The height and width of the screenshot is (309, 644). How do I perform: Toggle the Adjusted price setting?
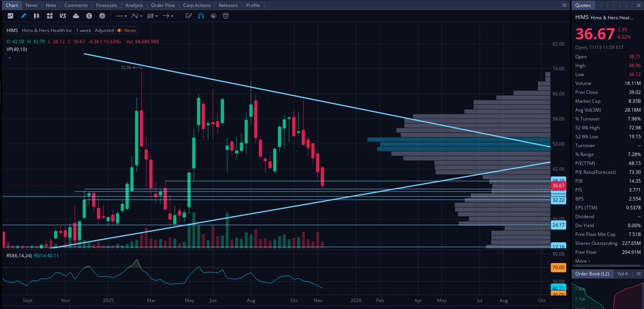click(x=104, y=31)
